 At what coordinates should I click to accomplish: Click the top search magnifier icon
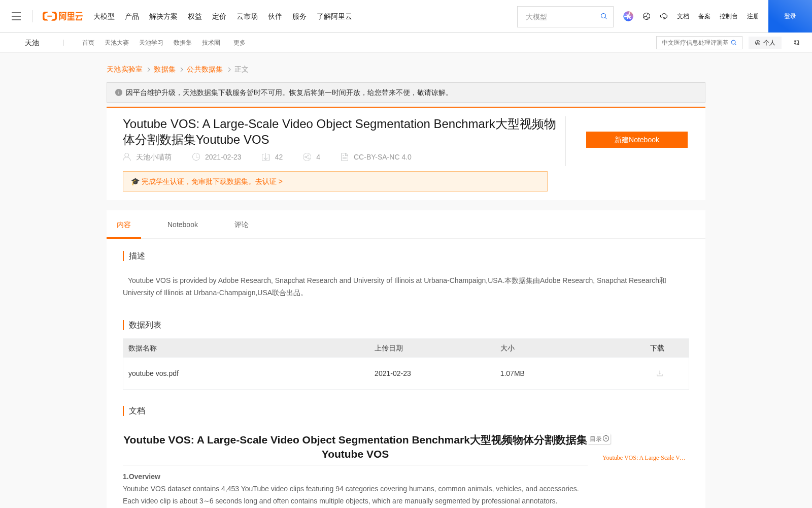coord(604,16)
